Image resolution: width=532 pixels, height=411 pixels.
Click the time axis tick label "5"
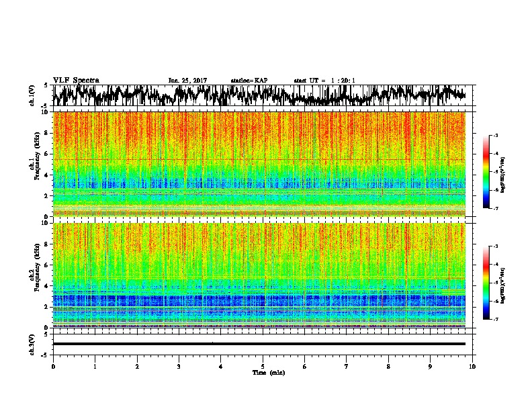pyautogui.click(x=263, y=367)
